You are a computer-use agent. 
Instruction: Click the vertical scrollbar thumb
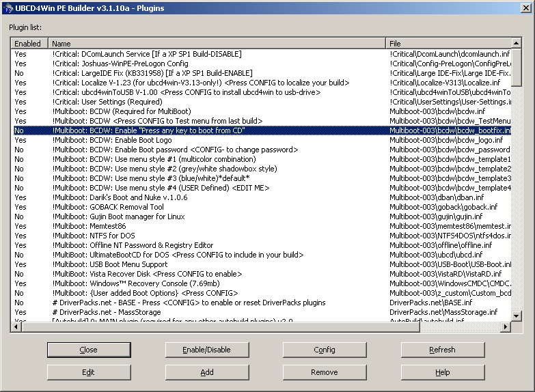(517, 67)
